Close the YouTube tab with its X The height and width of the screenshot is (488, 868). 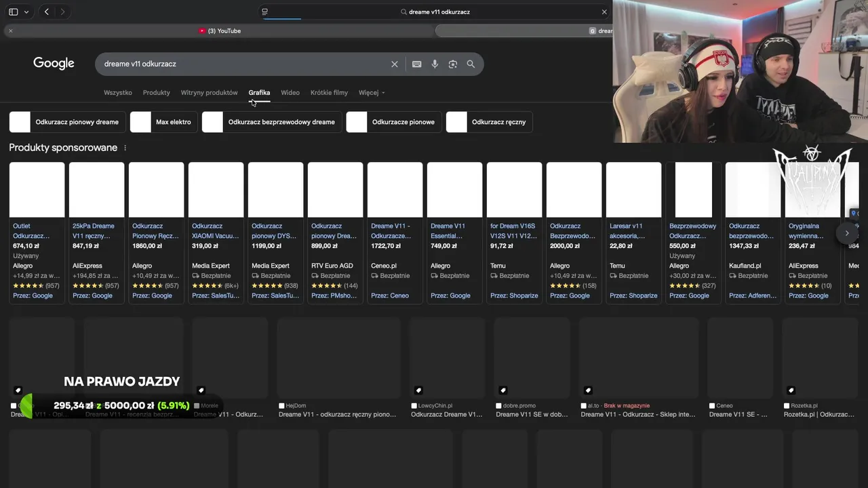pos(10,30)
